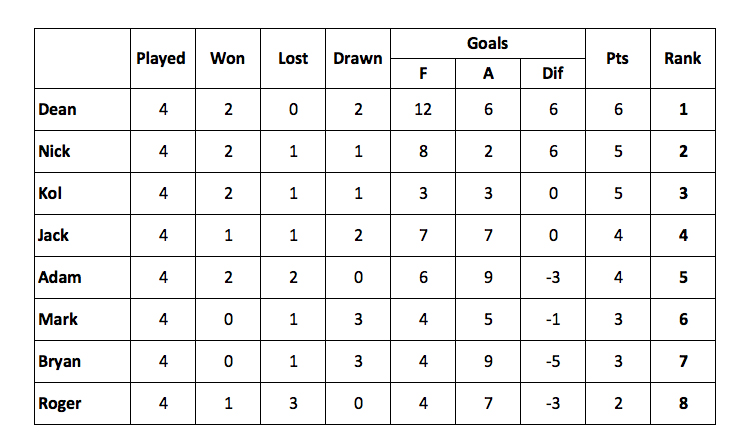750x448 pixels.
Task: Select the Adam row name cell
Action: [x=82, y=278]
